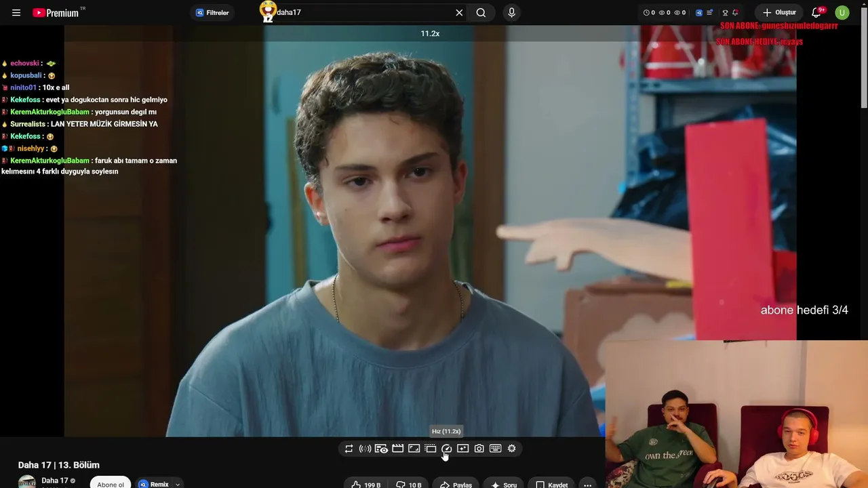Open the trophy icon in header
Screen dimensions: 868x488
725,13
